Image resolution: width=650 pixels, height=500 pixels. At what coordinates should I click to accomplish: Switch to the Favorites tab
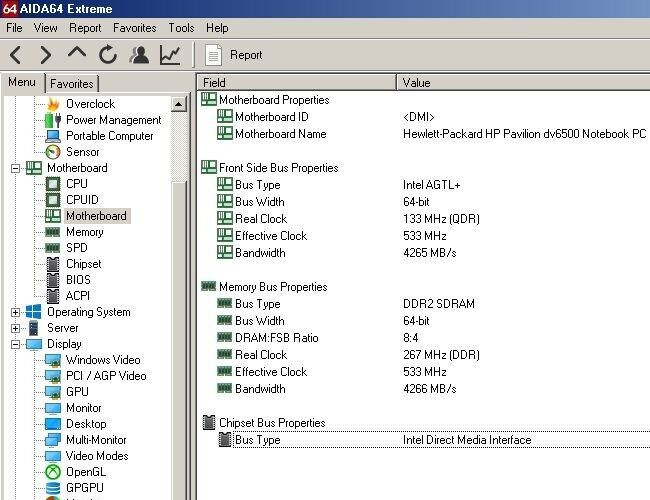(72, 84)
